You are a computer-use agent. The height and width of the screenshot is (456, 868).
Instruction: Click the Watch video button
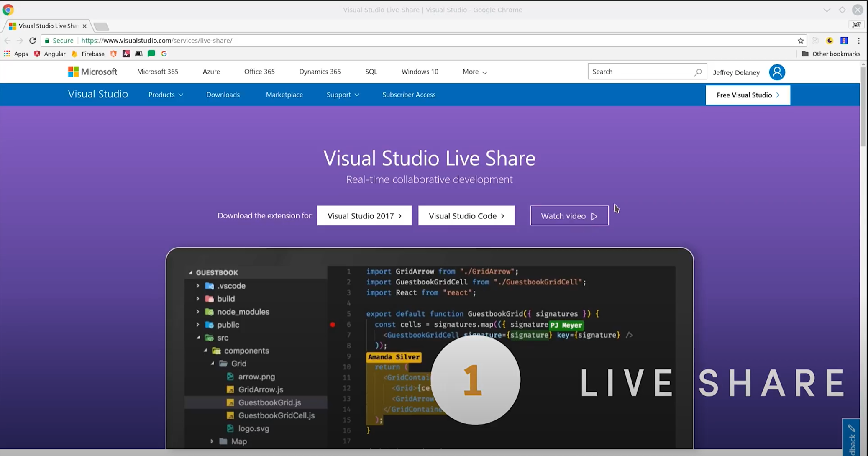[x=569, y=216]
